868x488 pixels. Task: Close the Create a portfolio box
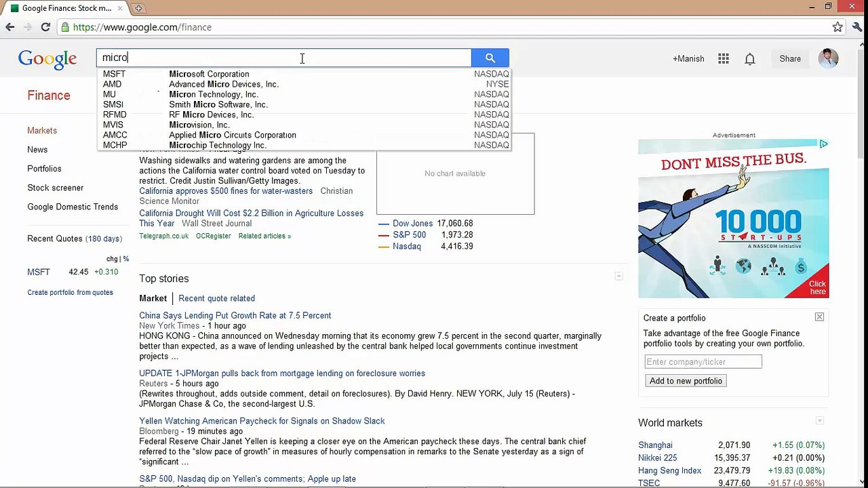pos(819,317)
